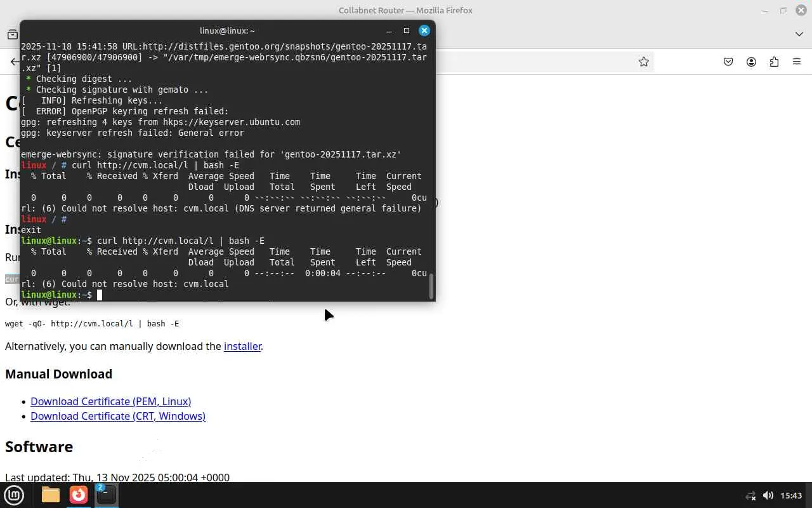812x508 pixels.
Task: Open the Firefox View icon in the tab bar
Action: tap(13, 34)
